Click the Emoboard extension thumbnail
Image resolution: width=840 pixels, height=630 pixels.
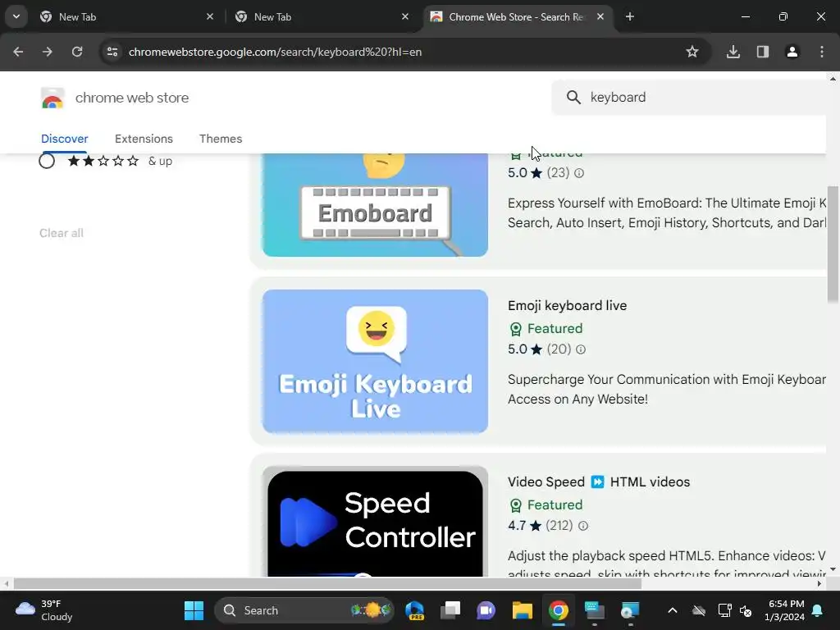[375, 204]
